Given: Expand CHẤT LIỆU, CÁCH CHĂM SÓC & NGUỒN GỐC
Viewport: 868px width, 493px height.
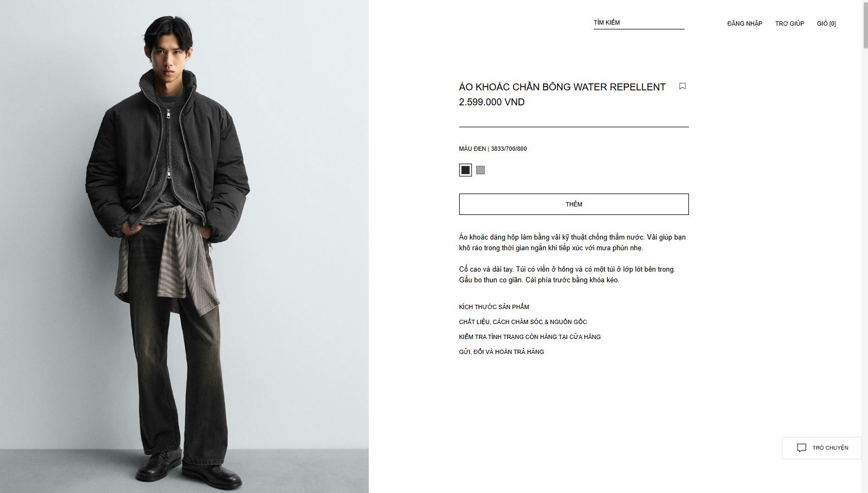Looking at the screenshot, I should click(x=523, y=322).
